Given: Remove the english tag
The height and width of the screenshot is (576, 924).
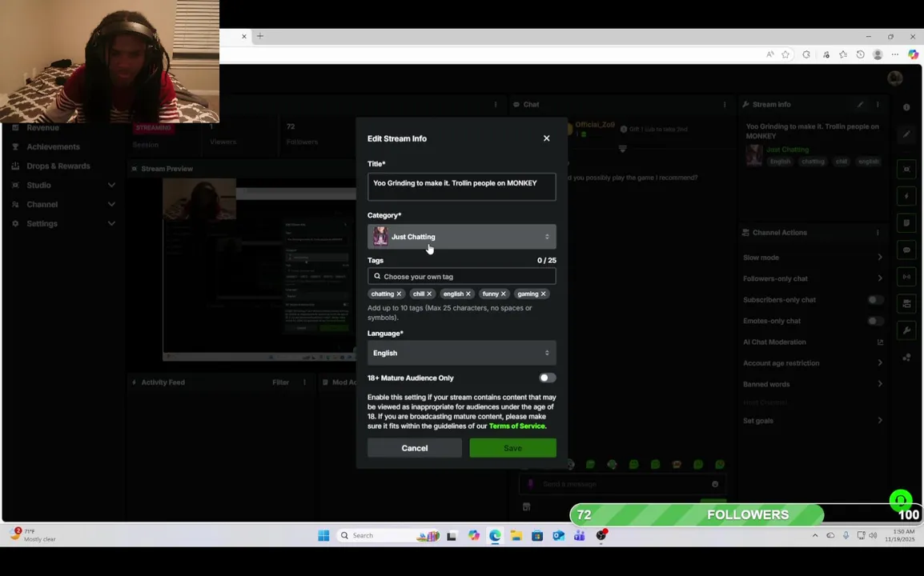Looking at the screenshot, I should pyautogui.click(x=468, y=294).
